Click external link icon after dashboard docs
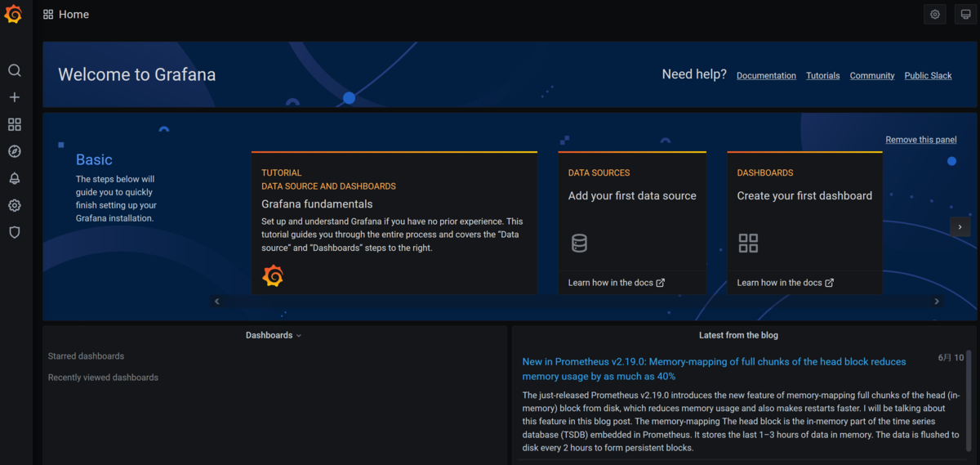 (x=830, y=283)
